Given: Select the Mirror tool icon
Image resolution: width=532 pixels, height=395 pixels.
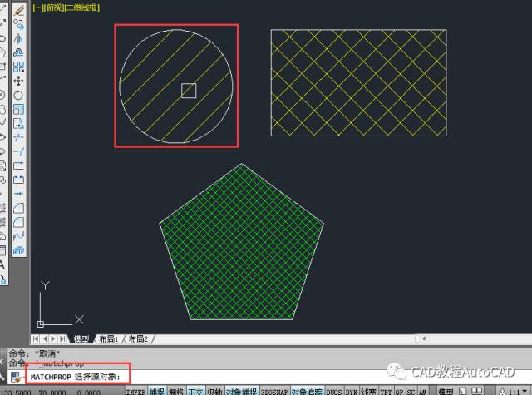Looking at the screenshot, I should click(x=18, y=39).
